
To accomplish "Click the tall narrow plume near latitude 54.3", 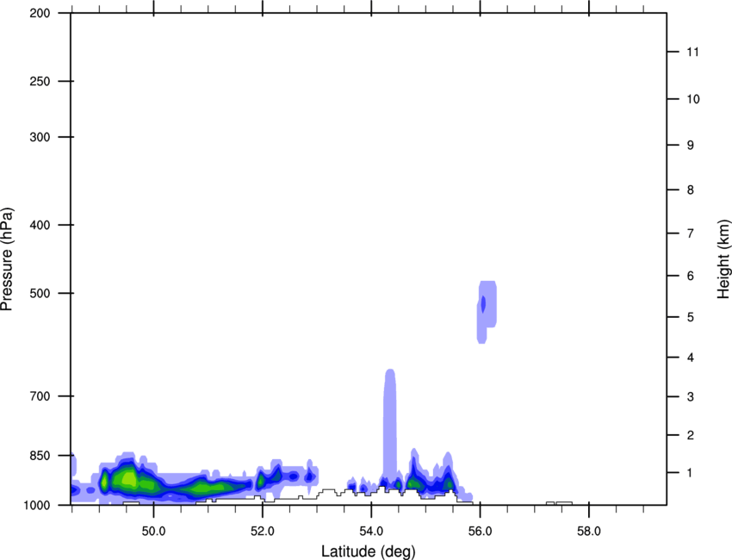I will tap(390, 423).
